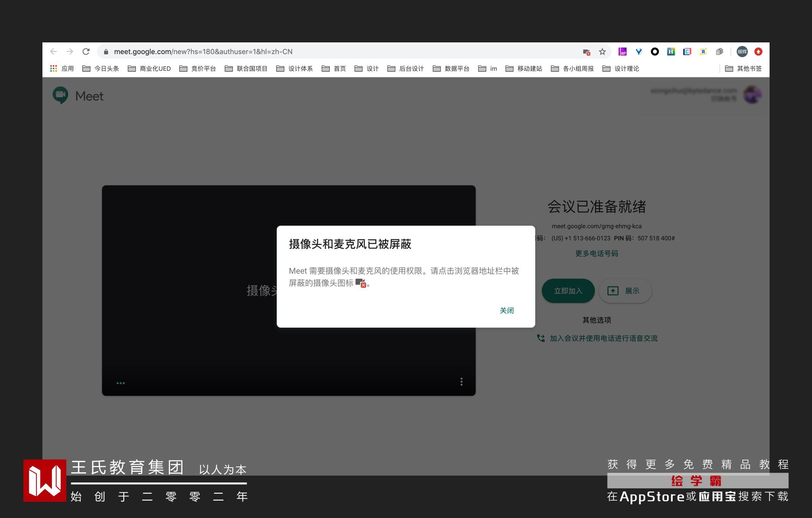The width and height of the screenshot is (812, 518).
Task: Open the 商业化UED bookmark folder
Action: [x=150, y=69]
